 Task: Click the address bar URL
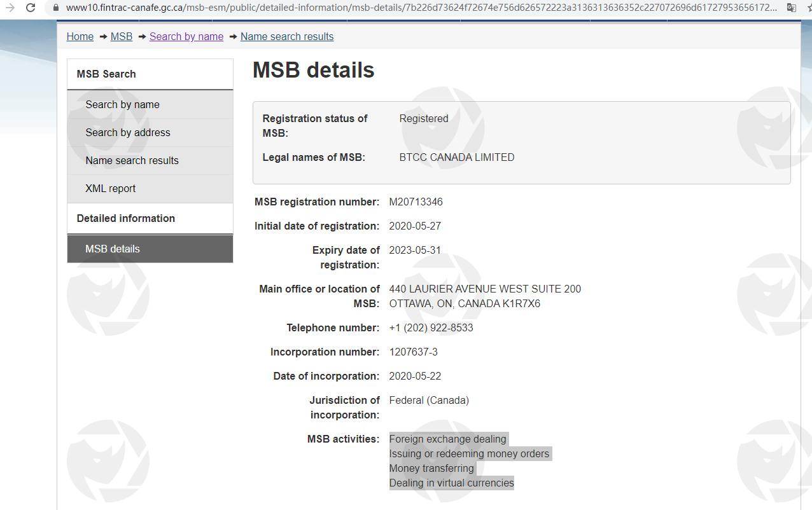click(420, 8)
